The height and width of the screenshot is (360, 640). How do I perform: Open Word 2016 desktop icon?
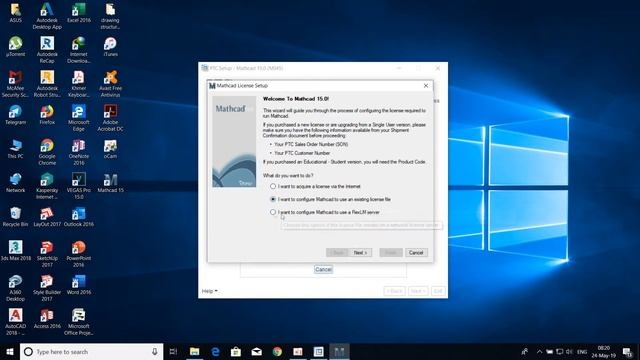[79, 284]
